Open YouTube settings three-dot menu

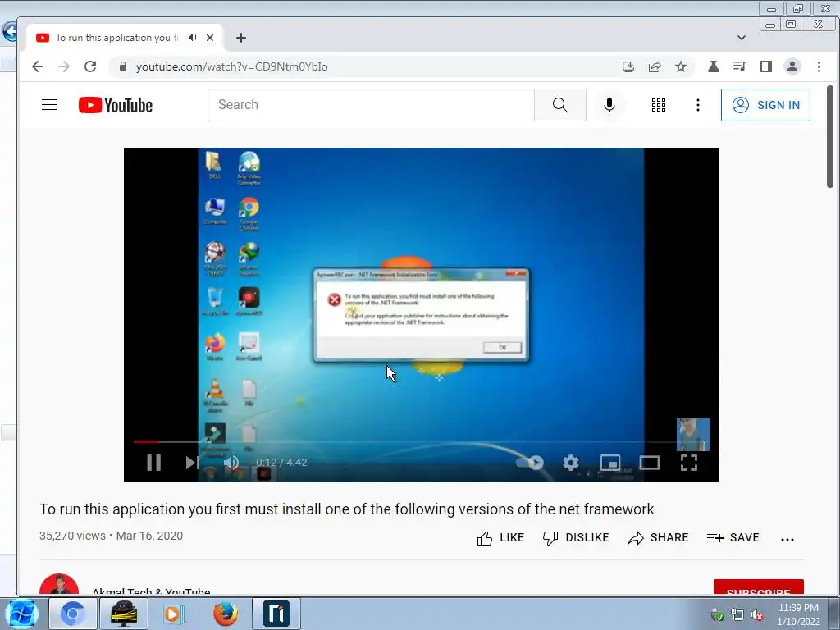point(697,105)
